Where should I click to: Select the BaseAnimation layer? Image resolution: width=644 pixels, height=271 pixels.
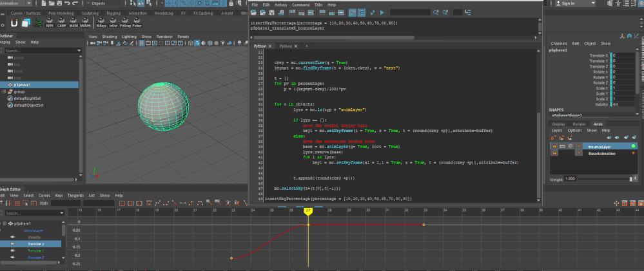(x=601, y=153)
